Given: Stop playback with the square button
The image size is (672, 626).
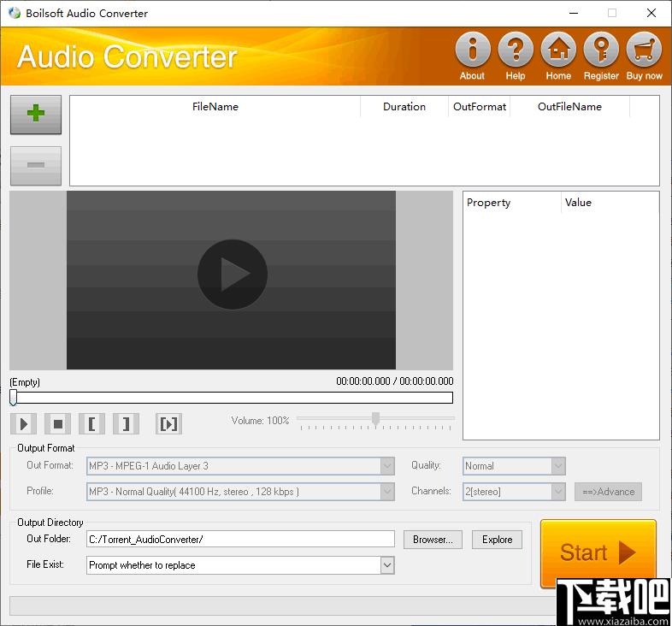Looking at the screenshot, I should 58,424.
